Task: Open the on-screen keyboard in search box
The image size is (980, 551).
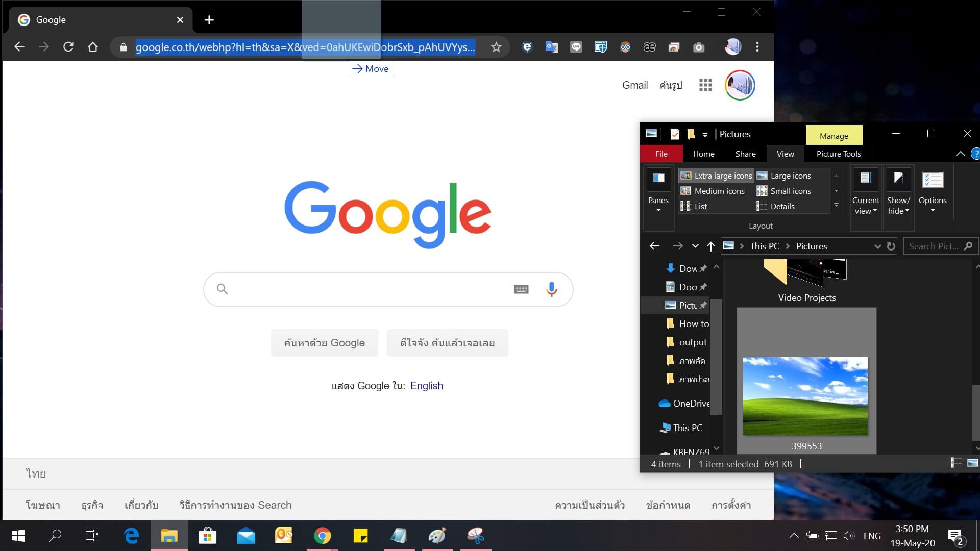Action: point(521,289)
